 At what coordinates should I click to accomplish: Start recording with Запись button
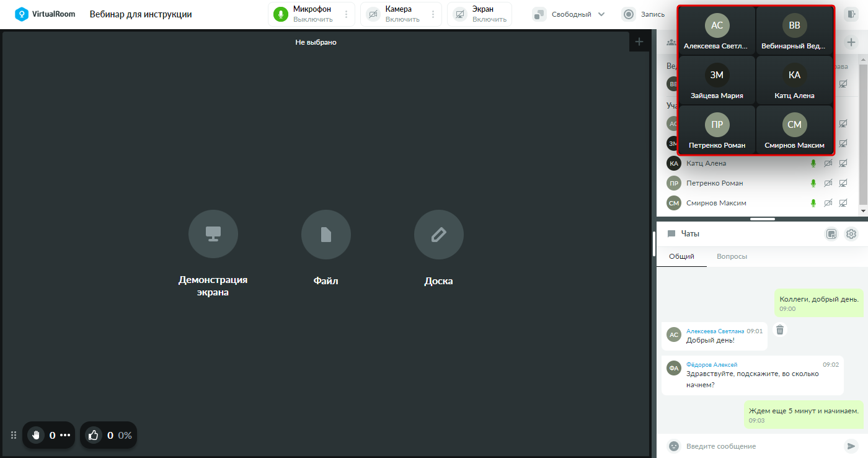(644, 14)
